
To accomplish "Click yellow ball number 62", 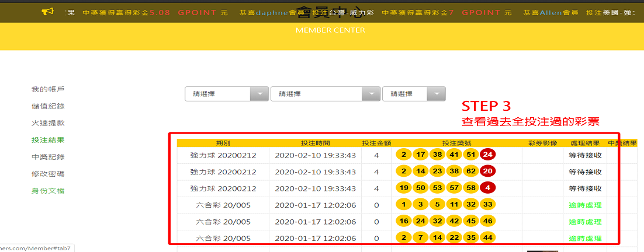I will click(470, 172).
